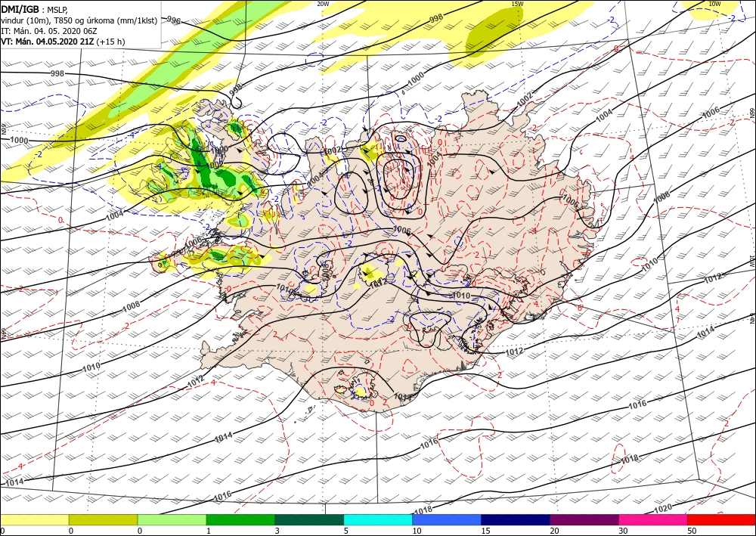Click legend scale value '50'
The height and width of the screenshot is (536, 756).
pos(692,531)
